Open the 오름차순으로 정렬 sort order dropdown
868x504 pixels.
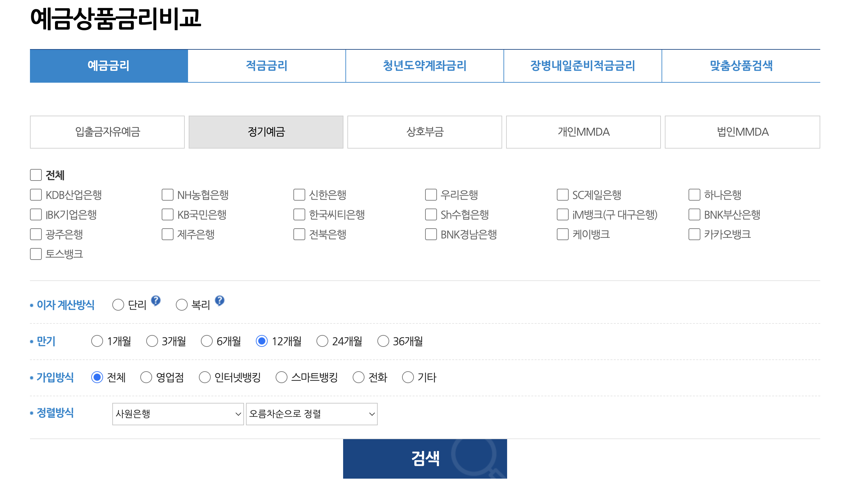(311, 414)
